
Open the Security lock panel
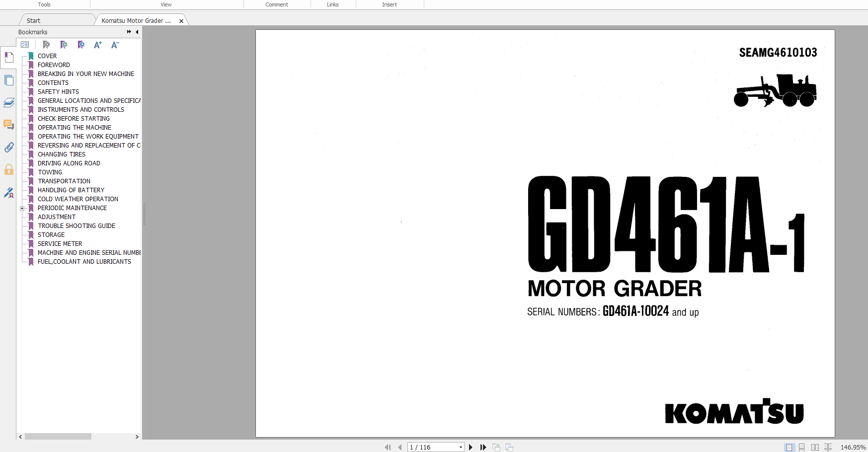(x=8, y=169)
